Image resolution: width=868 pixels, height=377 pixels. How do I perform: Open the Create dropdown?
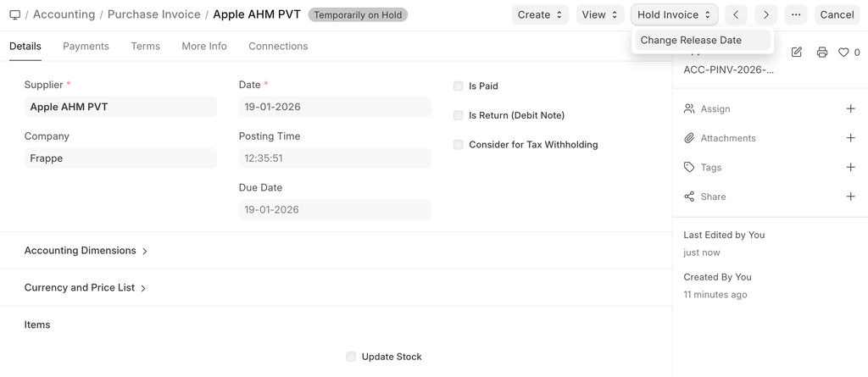point(540,14)
